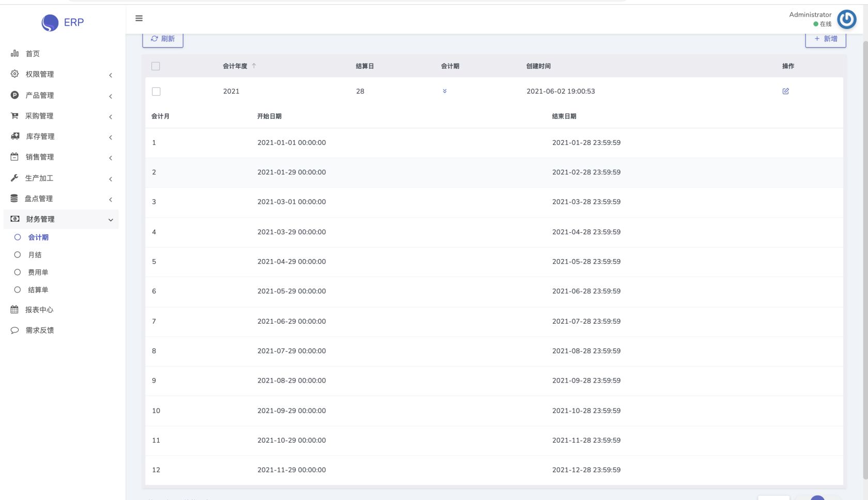Collapse the 财务管理 chevron
Screen dimensions: 868x500
111,220
